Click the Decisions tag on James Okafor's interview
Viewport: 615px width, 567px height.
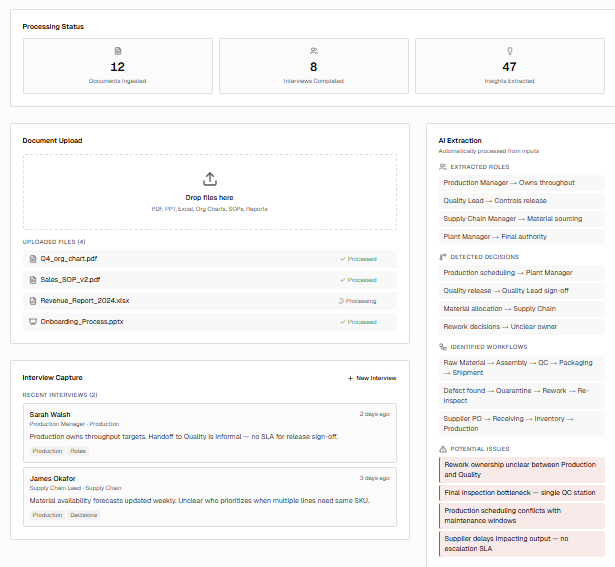tap(84, 515)
